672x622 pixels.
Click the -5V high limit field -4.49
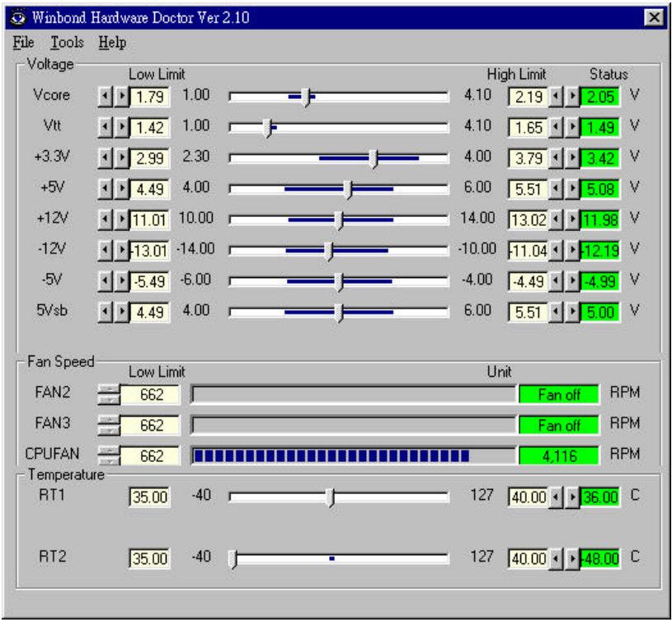point(528,281)
